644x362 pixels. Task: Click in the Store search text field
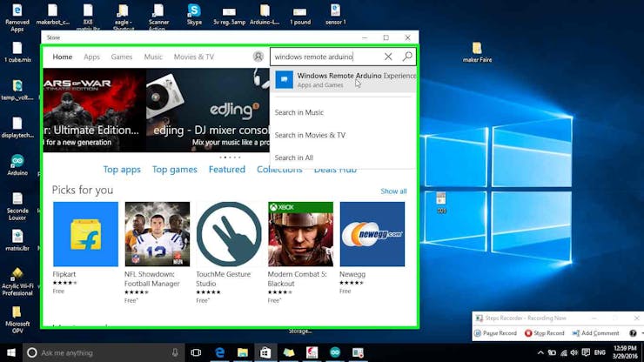point(326,57)
